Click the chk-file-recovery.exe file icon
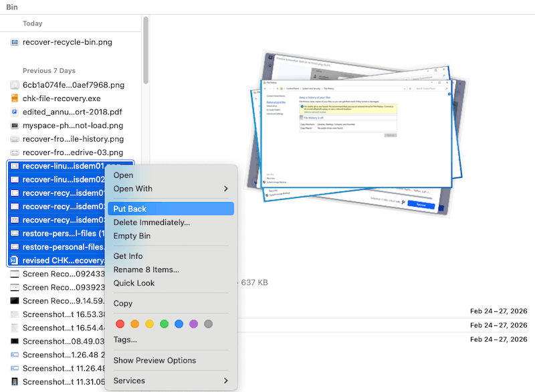Image resolution: width=535 pixels, height=392 pixels. click(x=15, y=98)
